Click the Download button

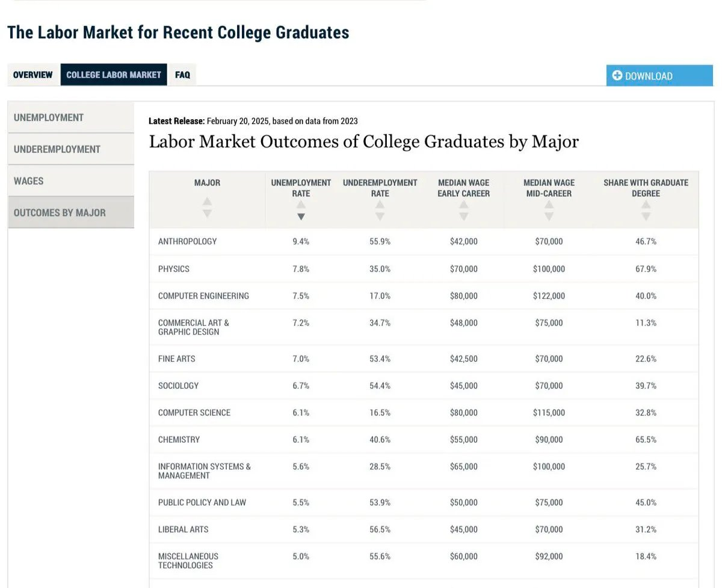(659, 76)
